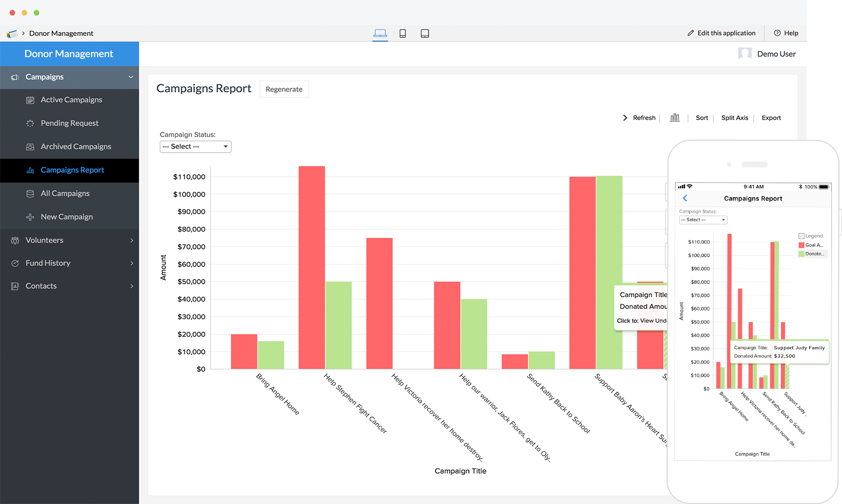Switch to tablet preview device icon
Viewport: 842px width, 504px height.
pos(425,33)
